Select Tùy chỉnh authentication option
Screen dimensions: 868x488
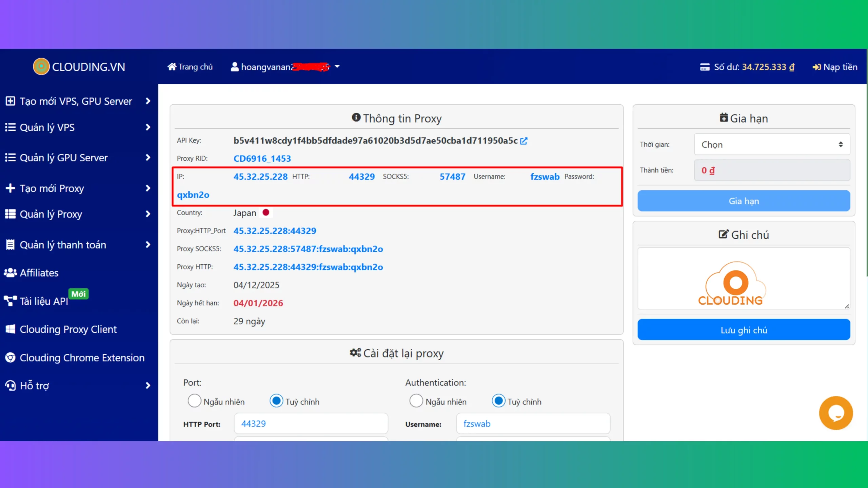498,401
